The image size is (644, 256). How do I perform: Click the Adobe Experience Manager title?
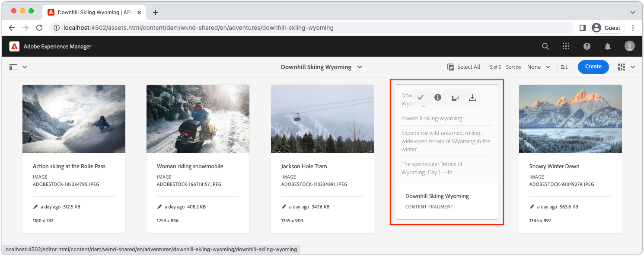click(57, 46)
